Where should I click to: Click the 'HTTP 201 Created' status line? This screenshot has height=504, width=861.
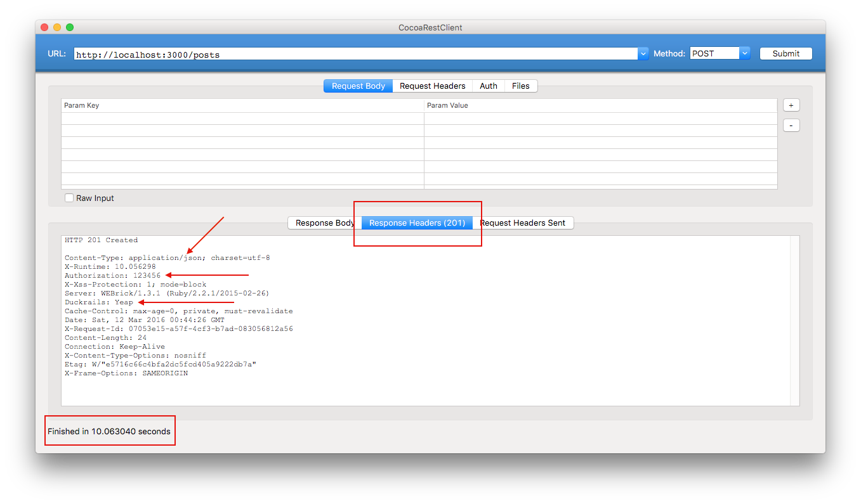tap(101, 240)
